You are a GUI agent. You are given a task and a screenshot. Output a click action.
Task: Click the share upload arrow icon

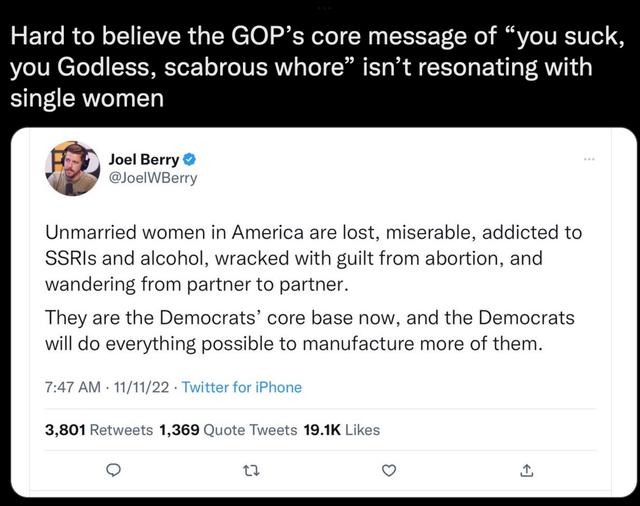527,471
